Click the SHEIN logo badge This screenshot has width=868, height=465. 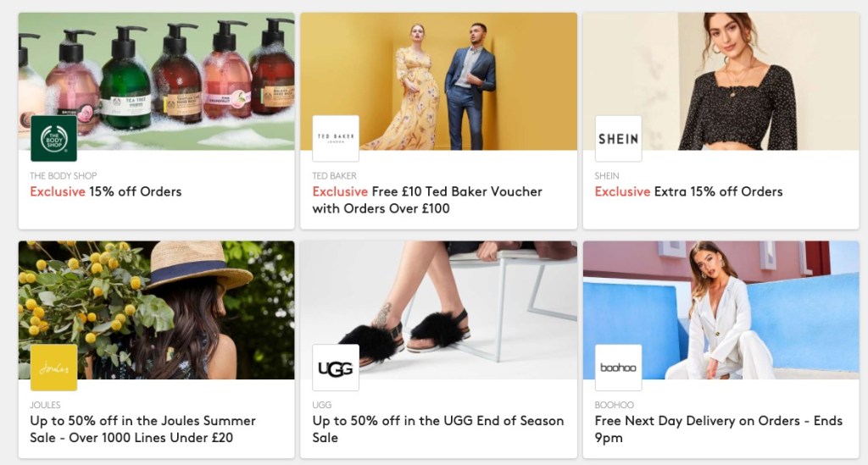click(x=618, y=139)
